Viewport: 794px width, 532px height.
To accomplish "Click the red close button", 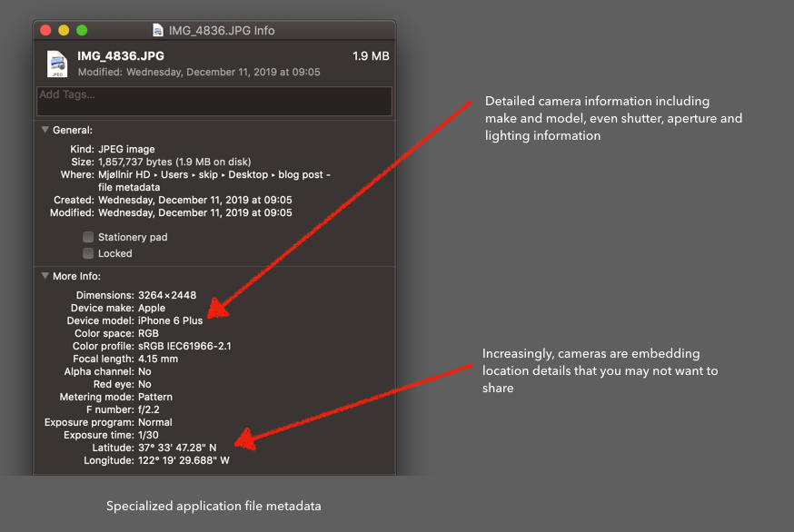I will point(45,29).
